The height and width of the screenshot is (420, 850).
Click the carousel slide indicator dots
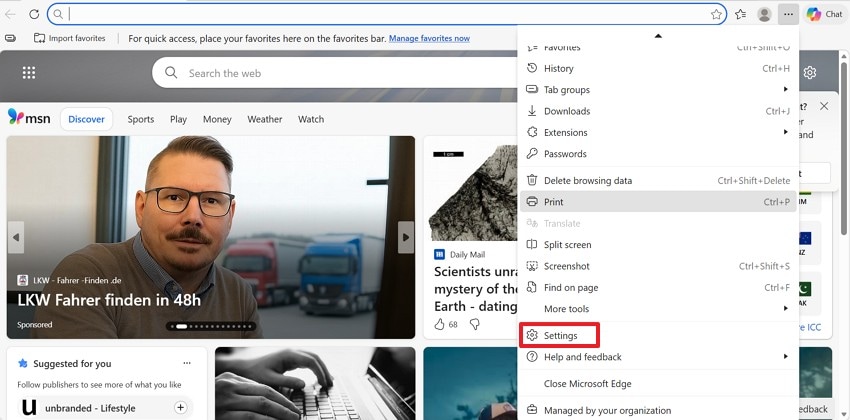[211, 326]
